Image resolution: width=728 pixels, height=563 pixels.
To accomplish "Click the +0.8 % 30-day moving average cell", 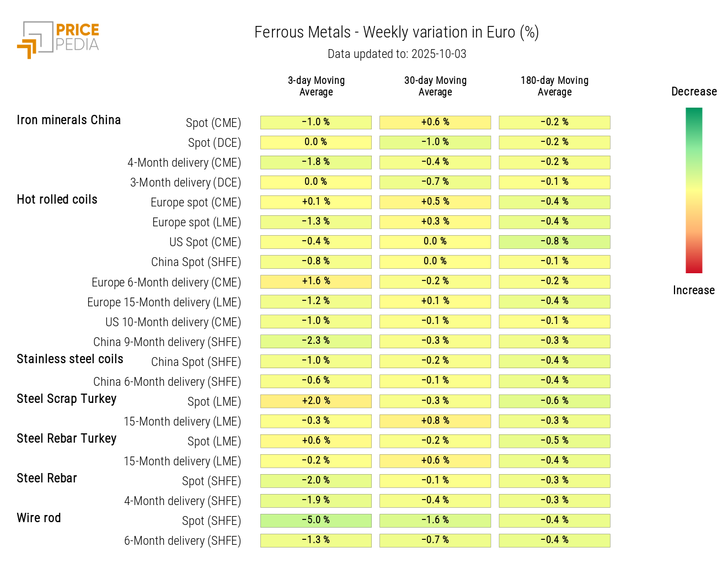I will (435, 421).
